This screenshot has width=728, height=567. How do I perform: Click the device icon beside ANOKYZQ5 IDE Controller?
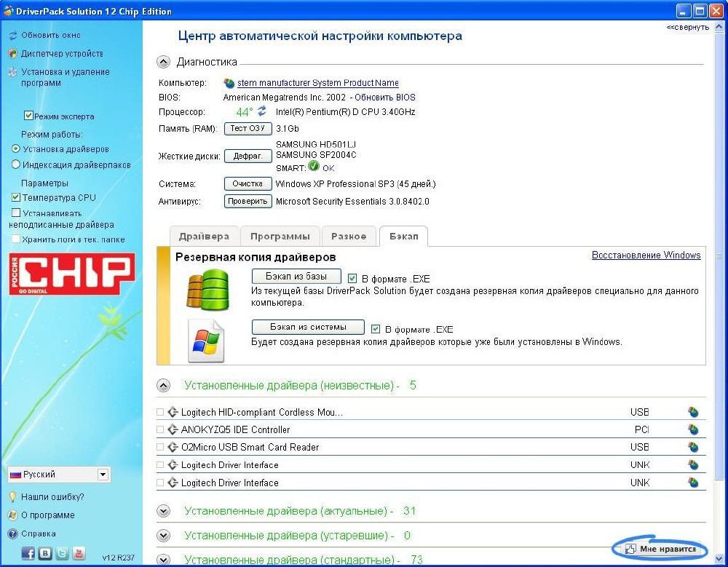173,429
